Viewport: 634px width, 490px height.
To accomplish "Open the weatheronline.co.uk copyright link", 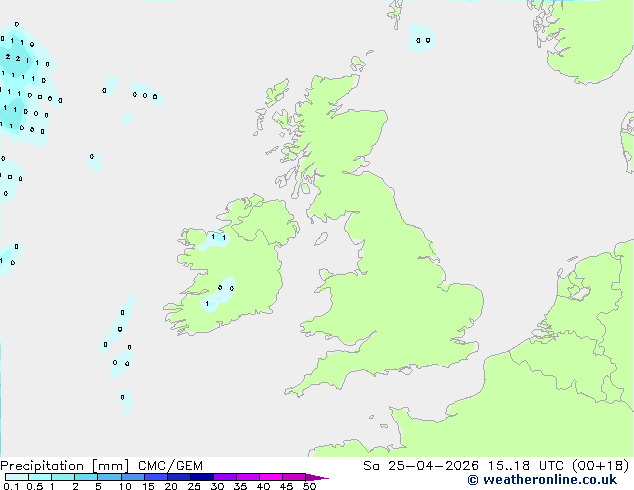I will [542, 480].
